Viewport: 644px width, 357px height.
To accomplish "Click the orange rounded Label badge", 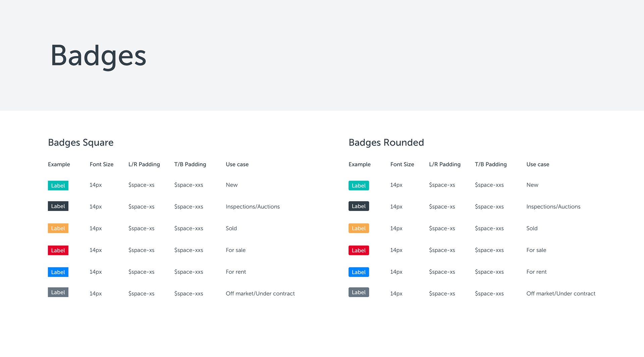I will click(359, 228).
